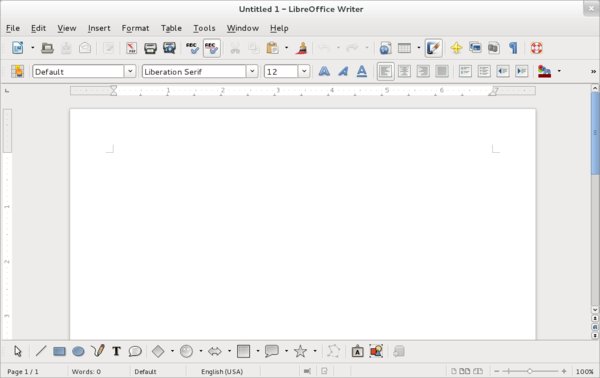Insert a table using Table icon
Image resolution: width=600 pixels, height=378 pixels.
(x=404, y=48)
